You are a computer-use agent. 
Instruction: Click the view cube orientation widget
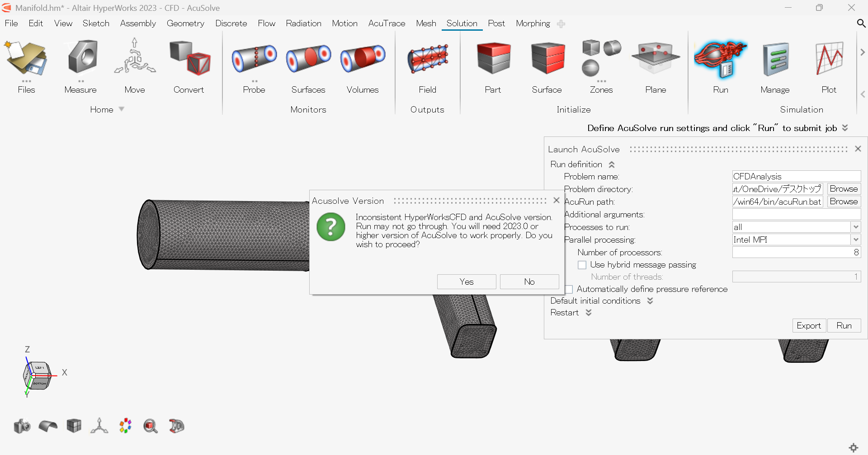(38, 375)
